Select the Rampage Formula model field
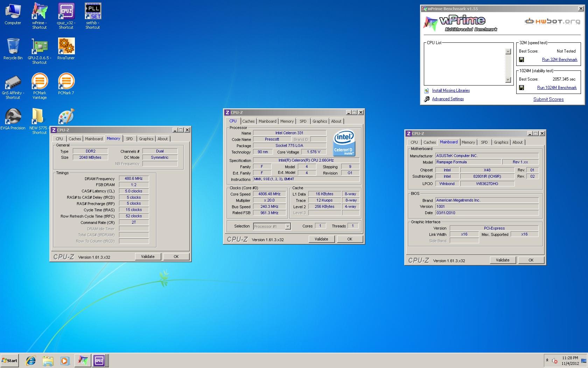This screenshot has width=588, height=368. coord(468,162)
